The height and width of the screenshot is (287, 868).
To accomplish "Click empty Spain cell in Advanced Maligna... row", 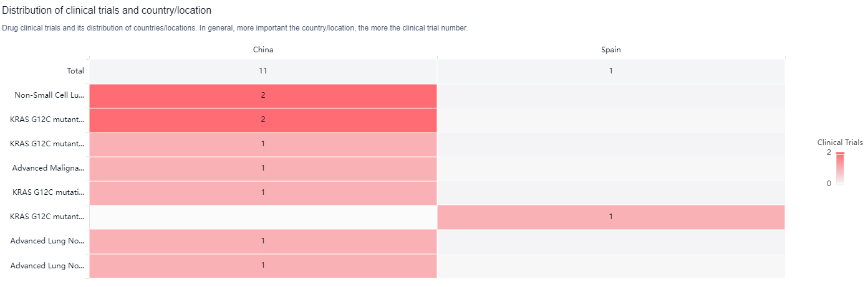I will click(610, 168).
